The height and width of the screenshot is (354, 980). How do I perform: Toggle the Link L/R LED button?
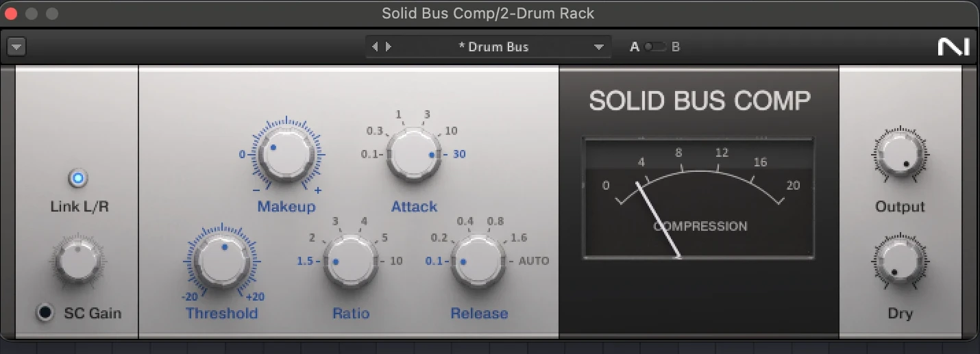tap(77, 179)
